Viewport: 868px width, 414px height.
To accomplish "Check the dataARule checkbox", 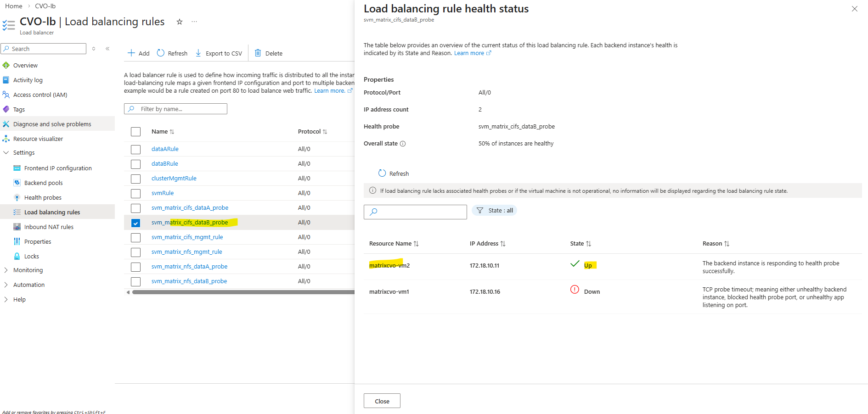I will (135, 149).
